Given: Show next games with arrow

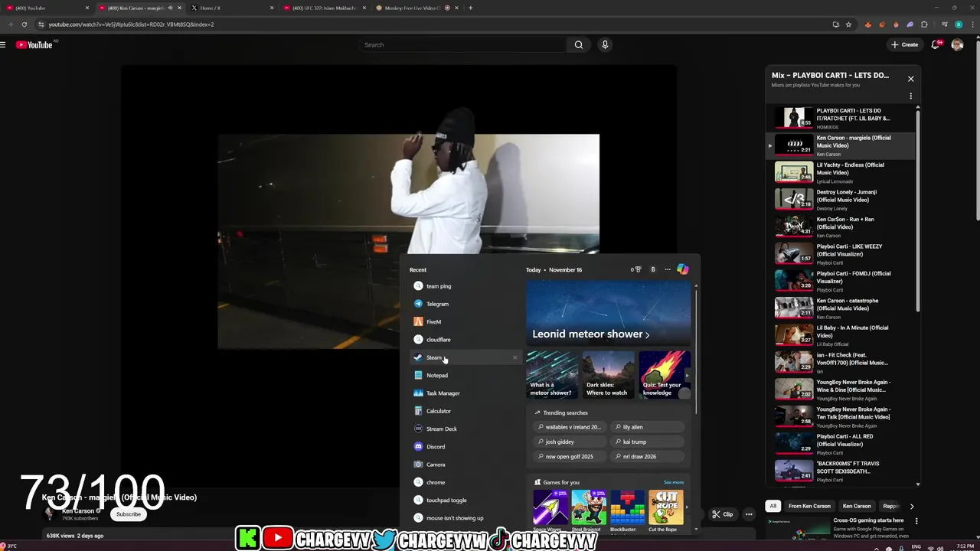Looking at the screenshot, I should [x=686, y=507].
